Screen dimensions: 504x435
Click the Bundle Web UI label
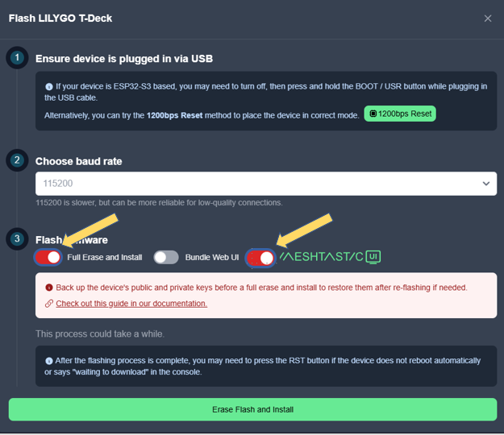(x=212, y=258)
